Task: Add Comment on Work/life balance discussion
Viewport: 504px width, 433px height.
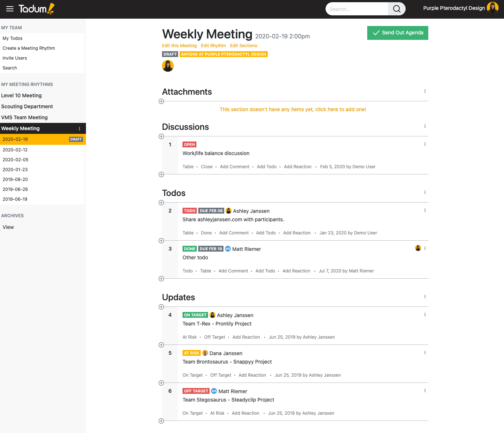Action: [x=235, y=167]
